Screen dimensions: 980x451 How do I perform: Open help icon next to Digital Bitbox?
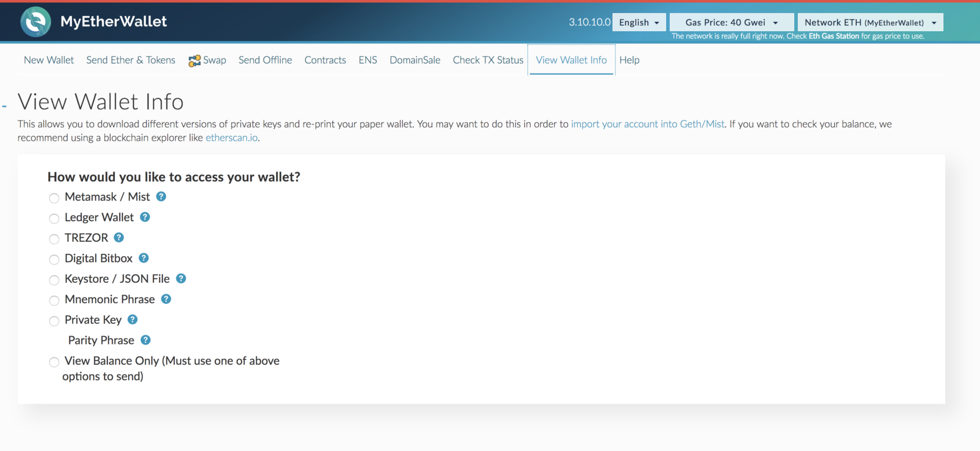tap(144, 258)
